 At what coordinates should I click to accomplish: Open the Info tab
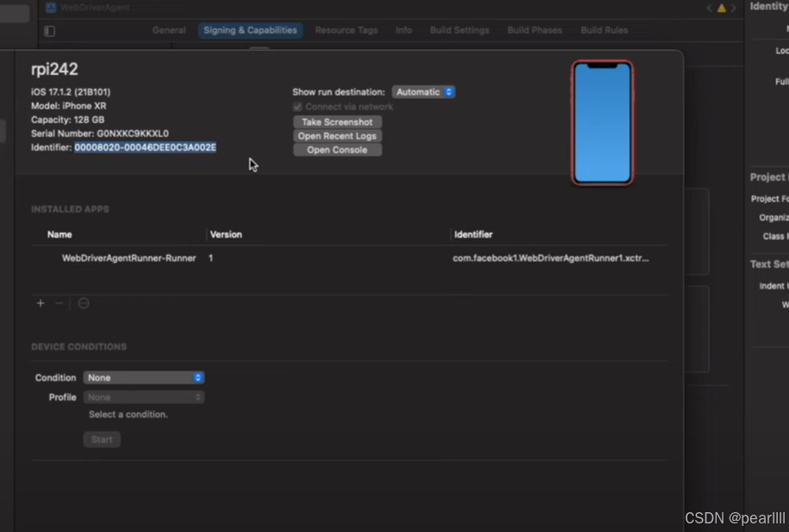404,30
